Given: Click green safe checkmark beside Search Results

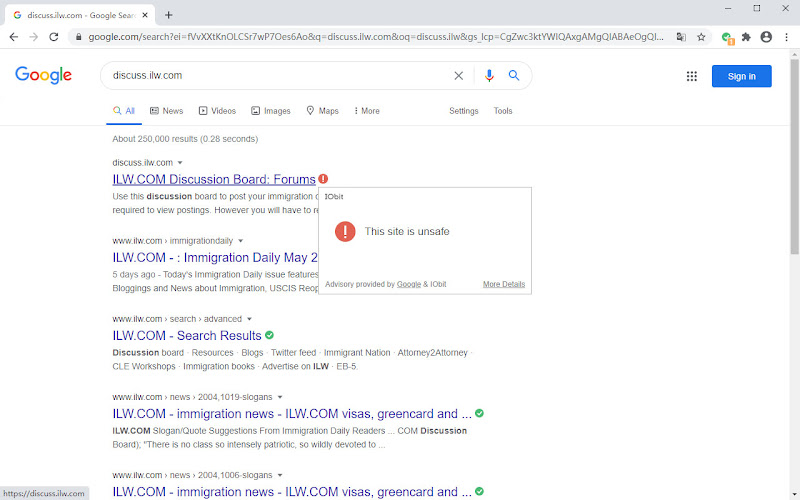Looking at the screenshot, I should [x=269, y=335].
